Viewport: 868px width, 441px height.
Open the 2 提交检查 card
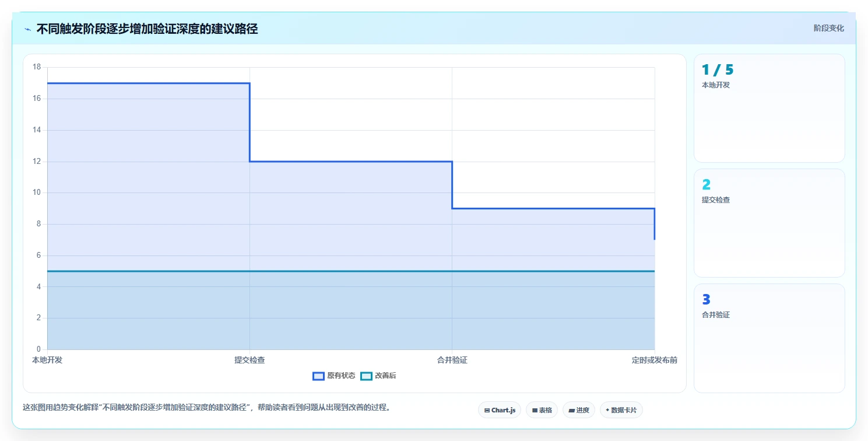click(769, 223)
